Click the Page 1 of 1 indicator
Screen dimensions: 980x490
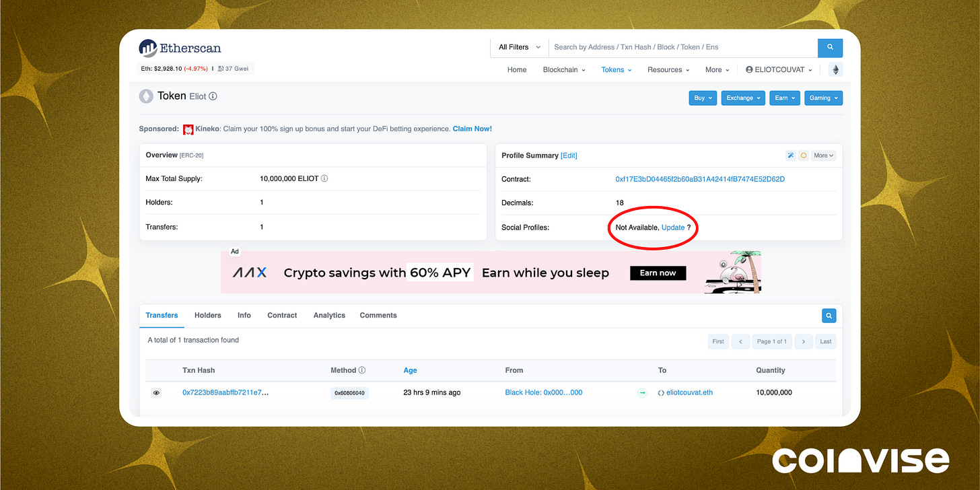point(772,341)
